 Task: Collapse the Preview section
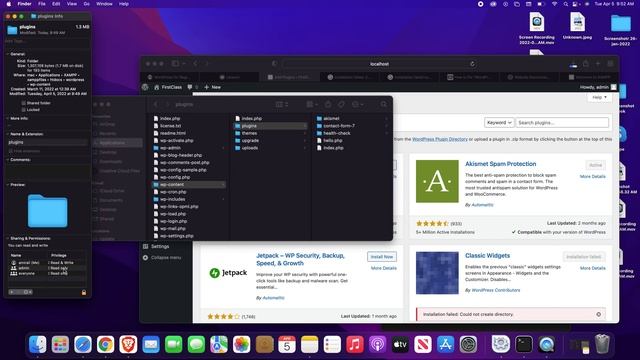7,185
